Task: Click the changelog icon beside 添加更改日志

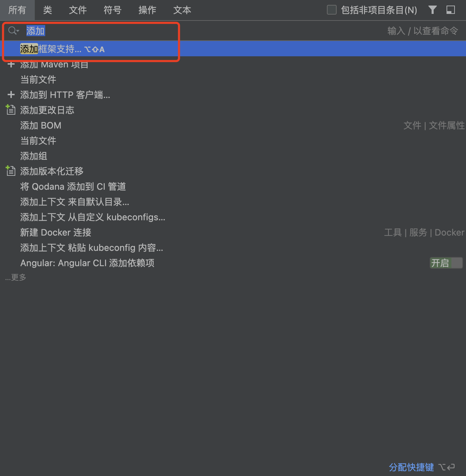Action: point(11,110)
